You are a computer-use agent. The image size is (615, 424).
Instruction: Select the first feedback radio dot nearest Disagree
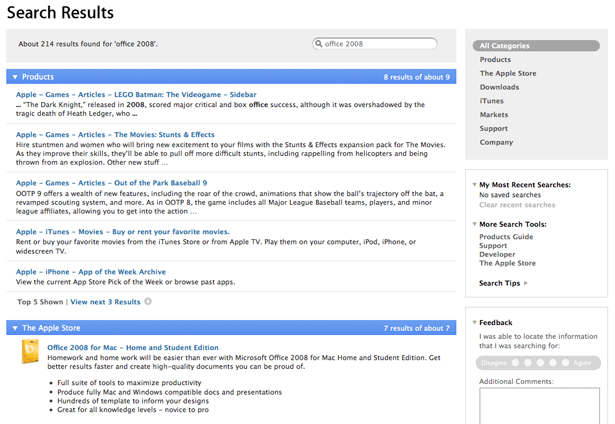pos(515,363)
